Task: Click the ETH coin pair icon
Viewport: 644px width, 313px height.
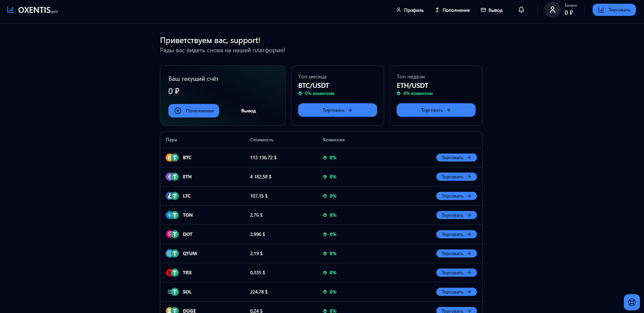Action: 172,177
